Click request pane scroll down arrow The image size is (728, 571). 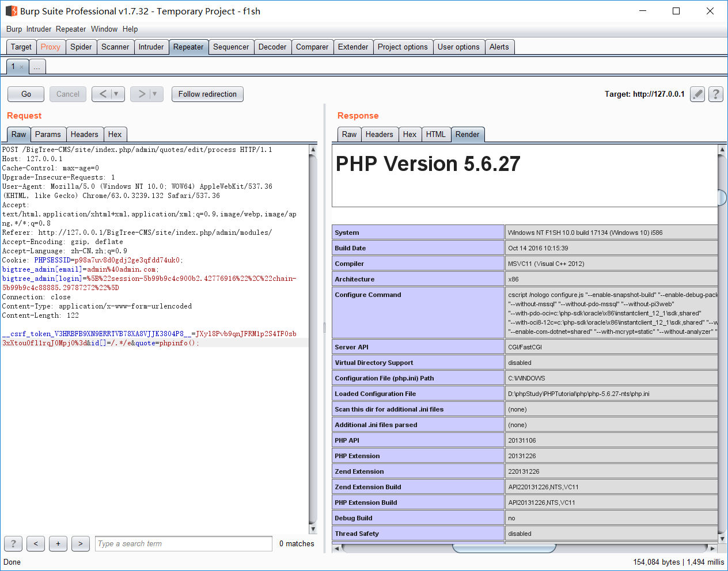[x=313, y=529]
